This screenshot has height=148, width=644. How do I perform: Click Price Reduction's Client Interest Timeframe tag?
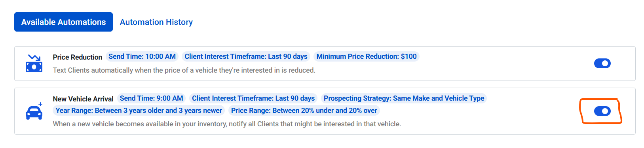coord(246,56)
